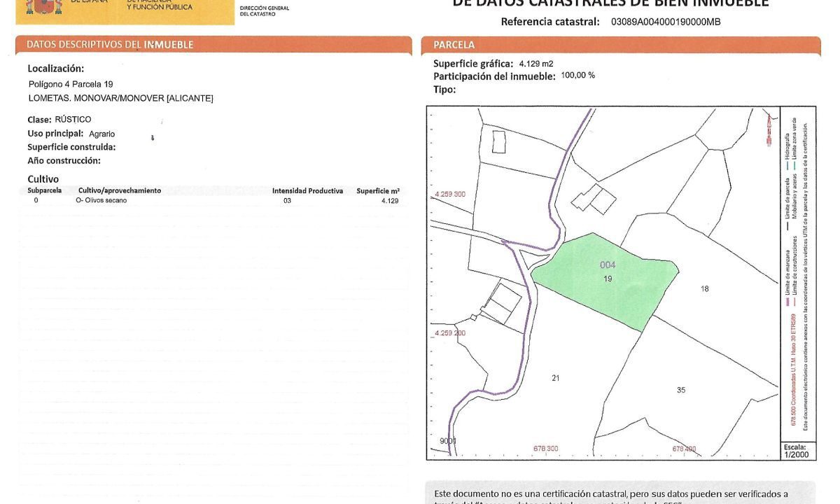Image resolution: width=840 pixels, height=504 pixels.
Task: Click the 'Cultivo/aprovechamiento' column header
Action: tap(120, 190)
